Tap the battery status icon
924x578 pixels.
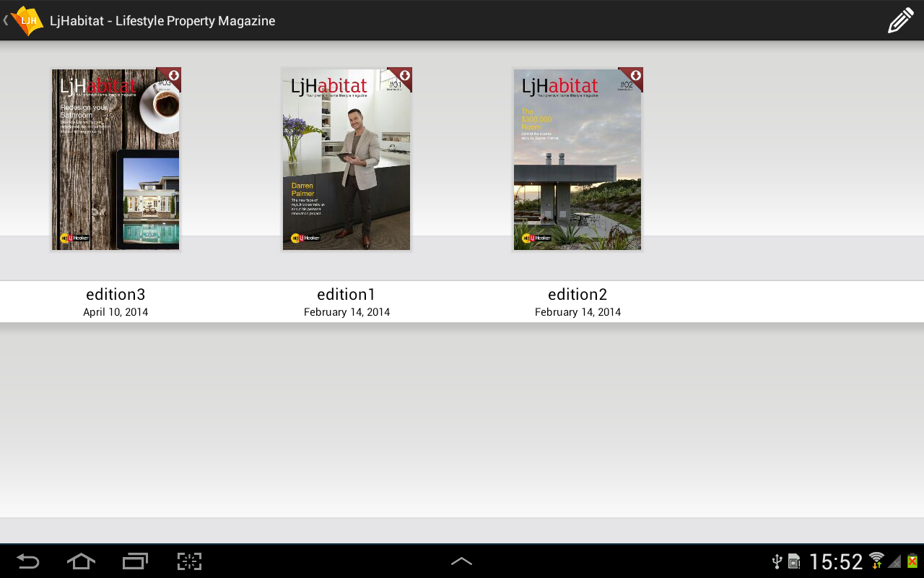coord(912,561)
